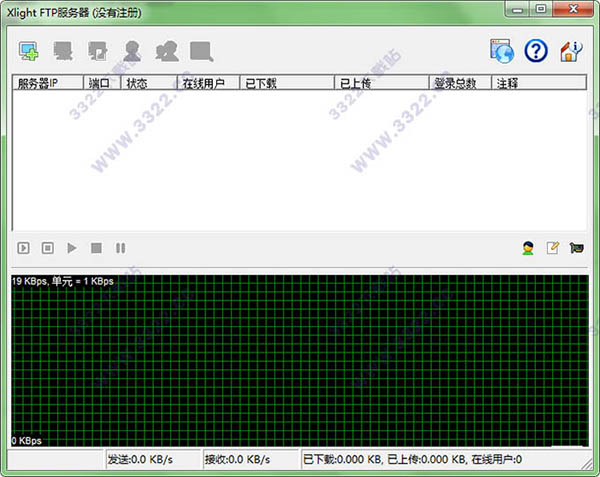This screenshot has width=600, height=477.
Task: Click the 19 KBps graph scale label
Action: tap(63, 281)
